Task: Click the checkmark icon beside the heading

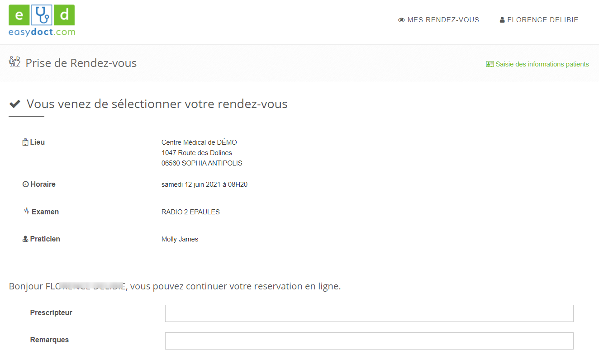Action: coord(15,104)
